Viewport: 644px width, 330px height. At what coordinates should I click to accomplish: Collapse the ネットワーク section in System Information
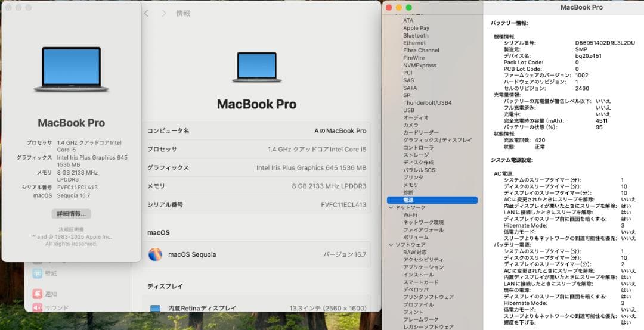coord(391,208)
